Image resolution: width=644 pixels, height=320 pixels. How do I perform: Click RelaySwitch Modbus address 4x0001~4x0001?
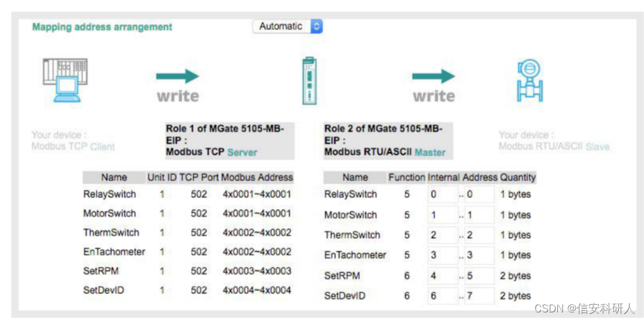tap(257, 194)
